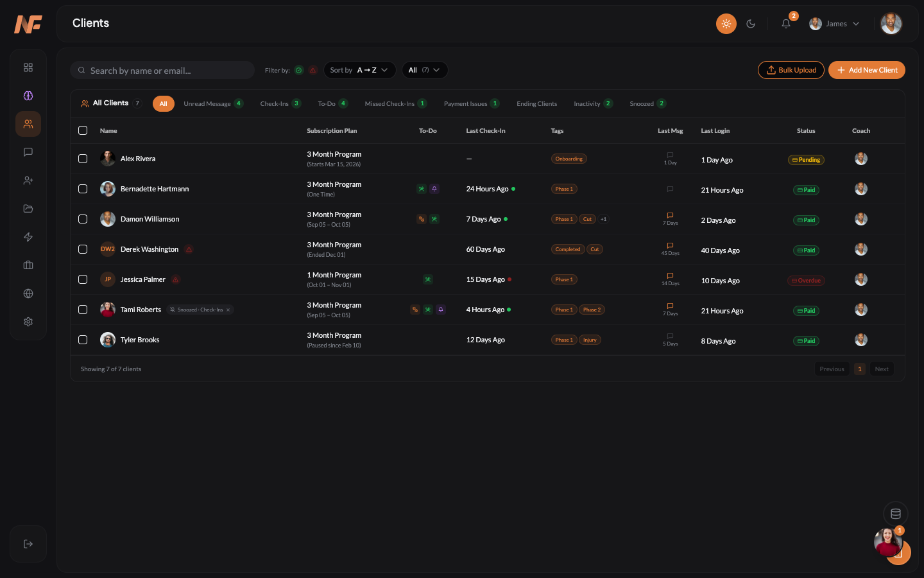Click the Add New Client button
This screenshot has width=924, height=578.
tap(867, 70)
